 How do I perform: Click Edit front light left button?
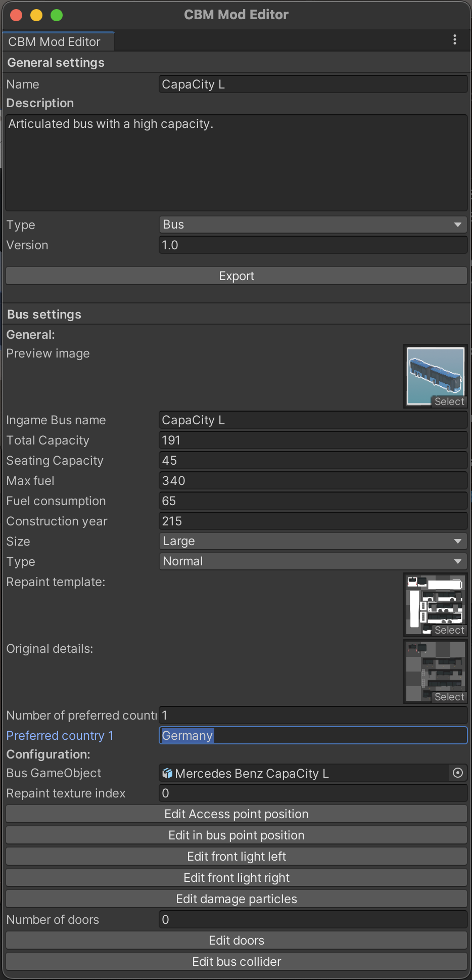tap(237, 856)
